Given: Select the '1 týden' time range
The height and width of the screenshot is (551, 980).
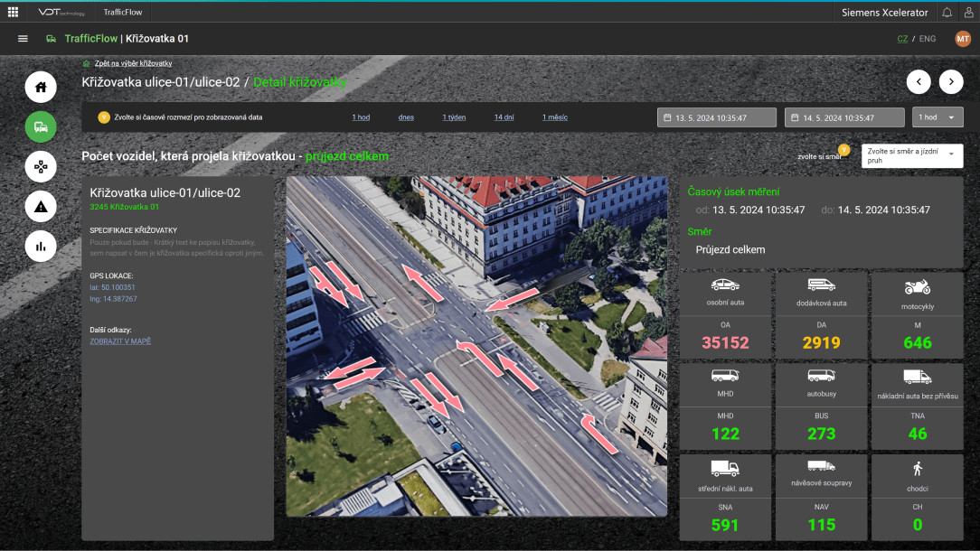Looking at the screenshot, I should coord(454,117).
